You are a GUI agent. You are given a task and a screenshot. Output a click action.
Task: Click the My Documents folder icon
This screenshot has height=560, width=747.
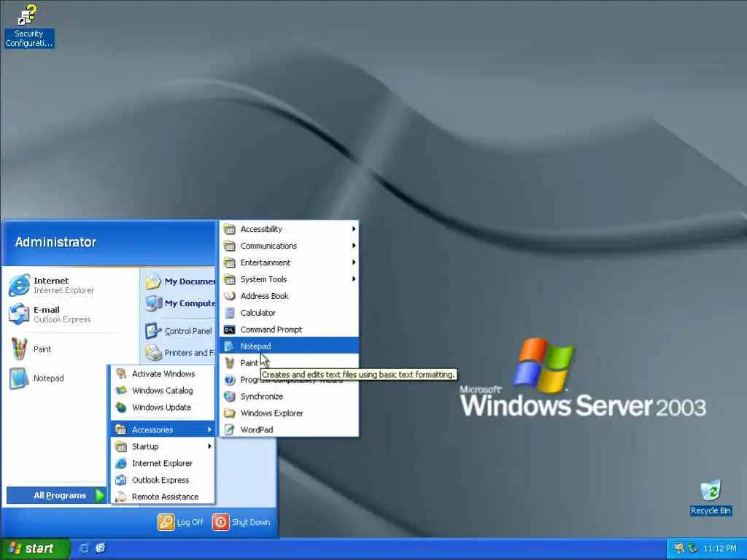tap(153, 281)
